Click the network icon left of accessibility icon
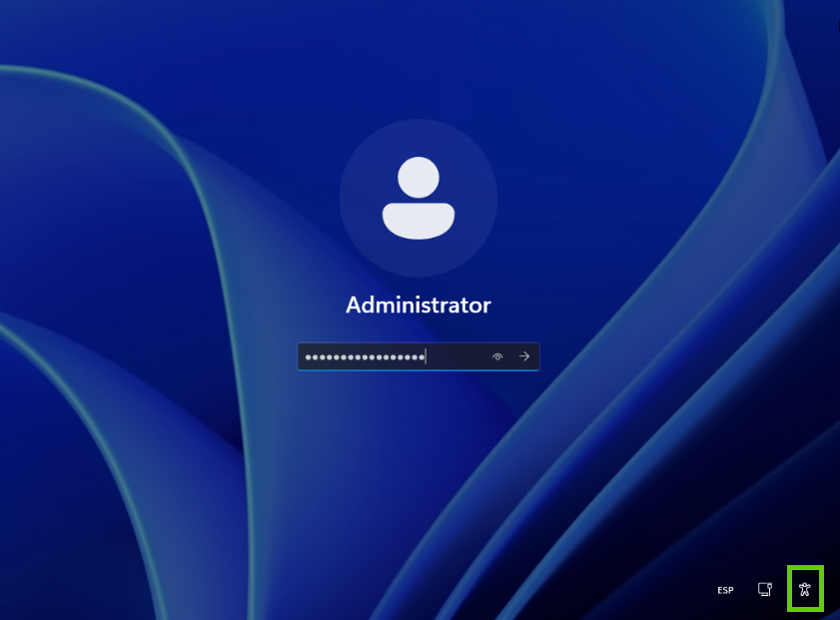The image size is (840, 620). [x=765, y=589]
